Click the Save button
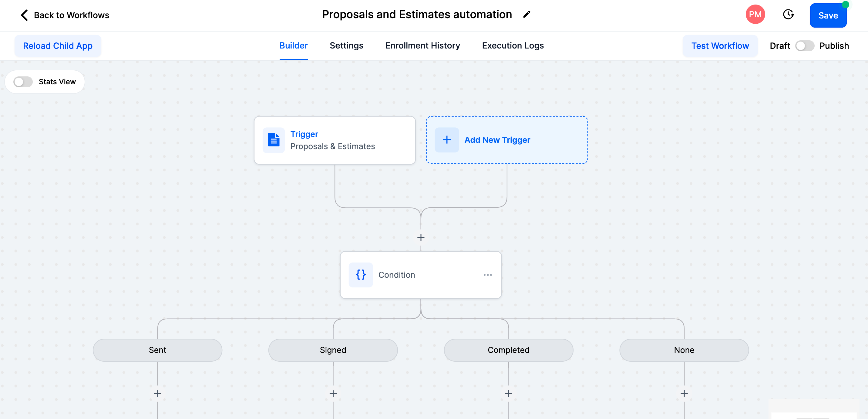This screenshot has width=868, height=419. (x=828, y=15)
